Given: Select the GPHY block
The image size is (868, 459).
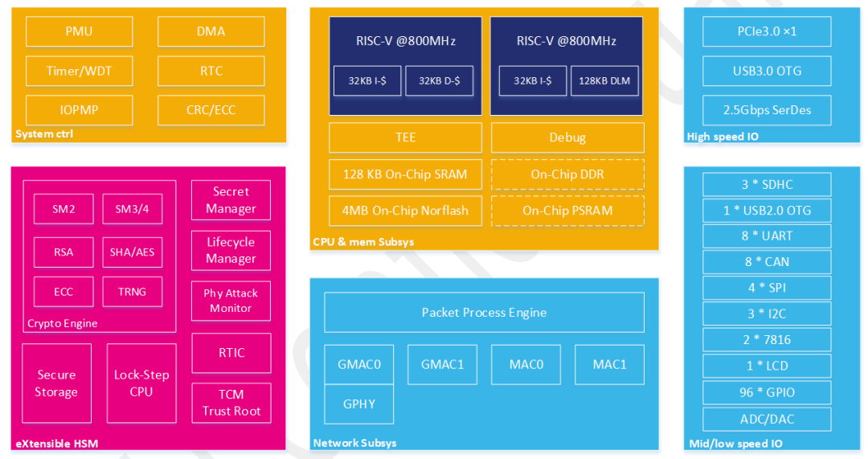Looking at the screenshot, I should pyautogui.click(x=359, y=404).
